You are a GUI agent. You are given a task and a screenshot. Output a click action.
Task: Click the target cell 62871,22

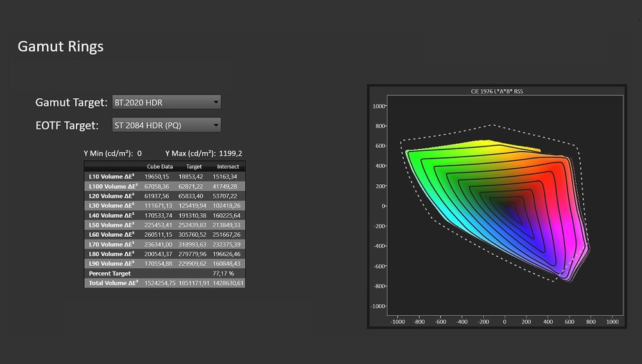(191, 186)
